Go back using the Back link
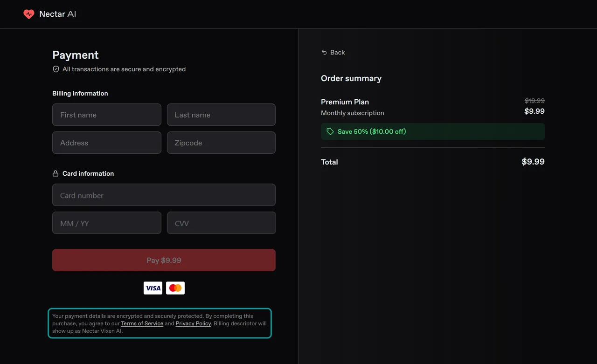This screenshot has height=364, width=597. coord(333,52)
